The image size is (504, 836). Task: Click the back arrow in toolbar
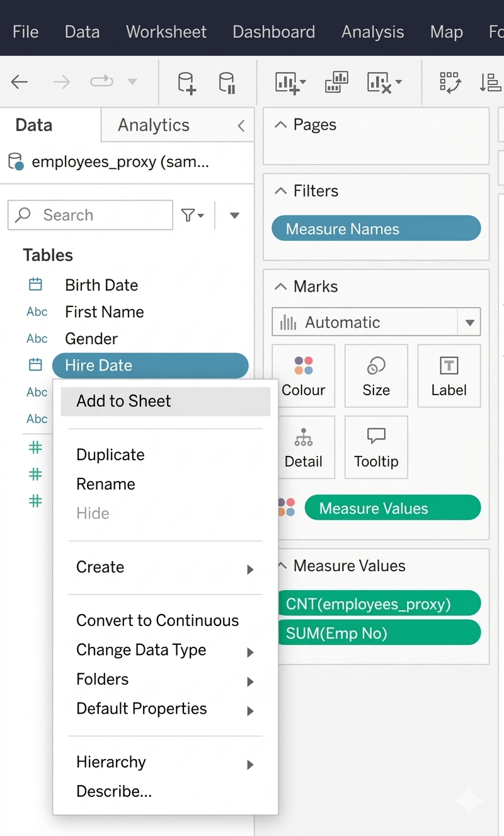(x=20, y=82)
